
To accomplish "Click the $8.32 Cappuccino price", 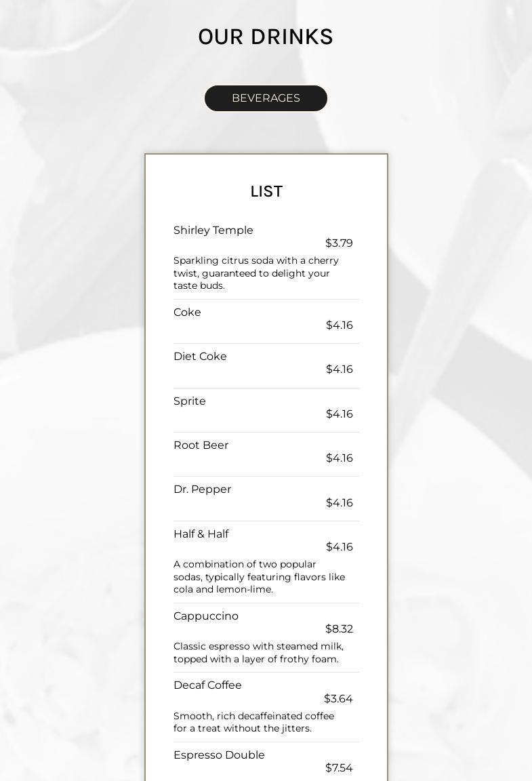I will click(x=339, y=628).
